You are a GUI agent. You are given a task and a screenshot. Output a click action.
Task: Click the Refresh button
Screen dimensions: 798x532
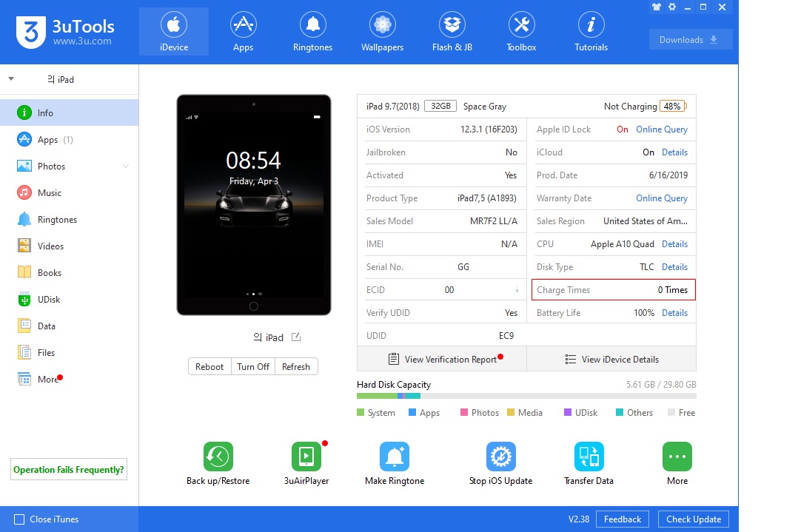pos(295,367)
